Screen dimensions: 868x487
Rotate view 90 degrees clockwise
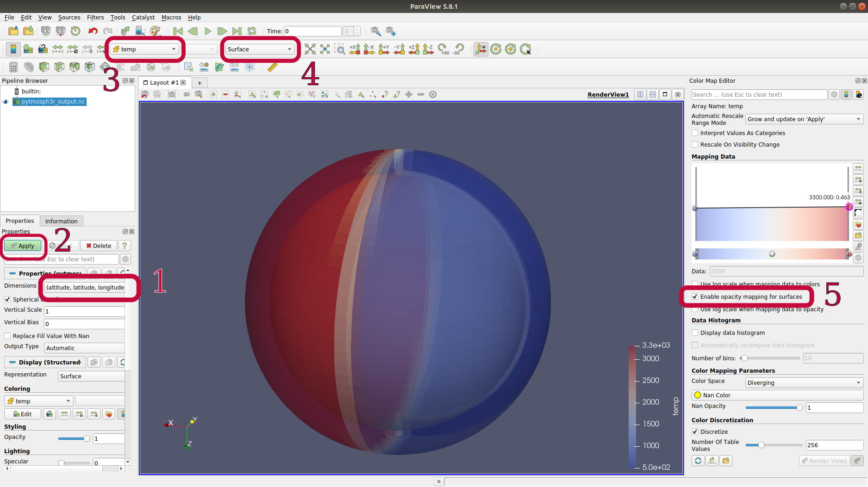tap(443, 49)
